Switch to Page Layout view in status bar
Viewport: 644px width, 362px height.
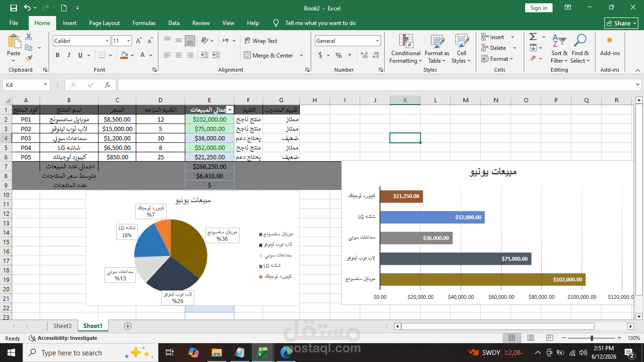click(531, 338)
